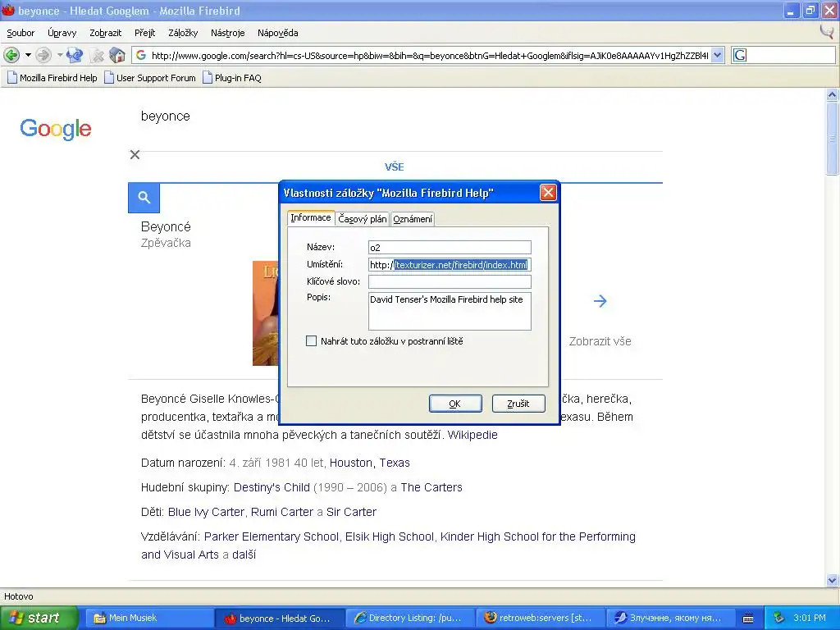Click the right arrow next to images
The image size is (840, 630).
[x=600, y=301]
